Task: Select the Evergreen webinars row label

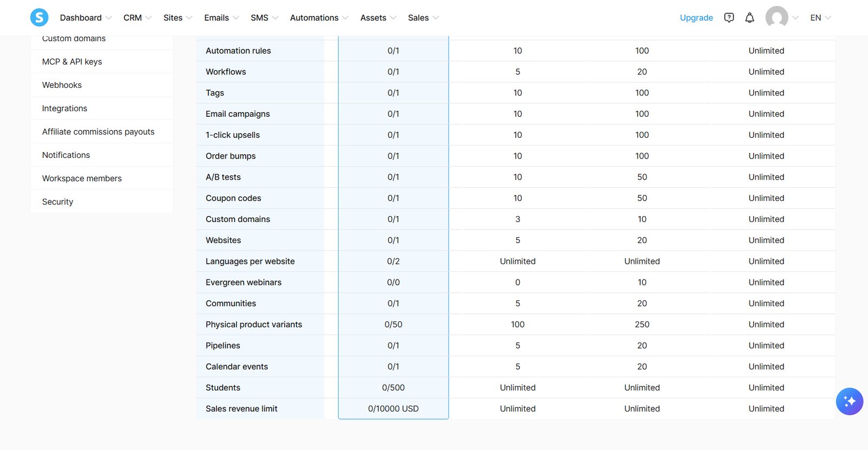Action: (244, 282)
